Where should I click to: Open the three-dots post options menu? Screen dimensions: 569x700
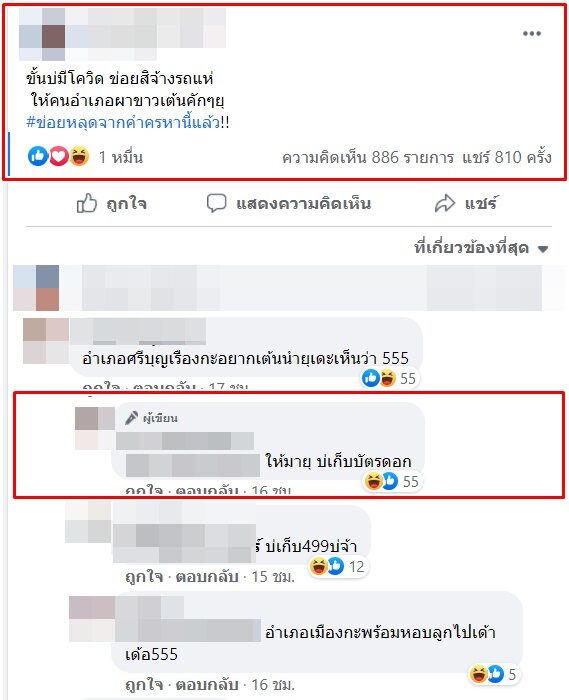click(x=532, y=33)
